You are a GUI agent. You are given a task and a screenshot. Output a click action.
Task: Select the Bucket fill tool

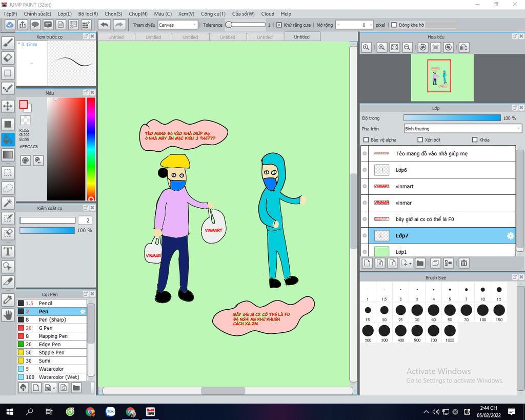(8, 139)
